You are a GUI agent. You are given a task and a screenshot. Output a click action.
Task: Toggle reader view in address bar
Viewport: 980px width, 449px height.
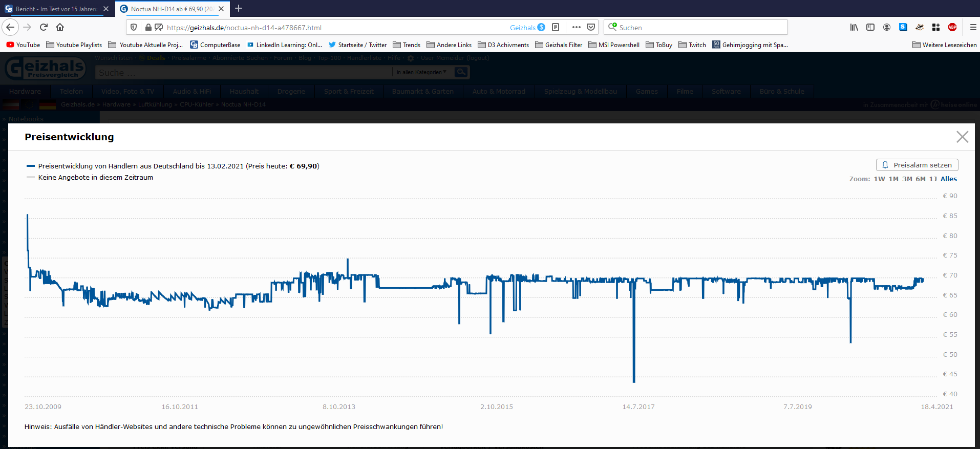pos(556,27)
